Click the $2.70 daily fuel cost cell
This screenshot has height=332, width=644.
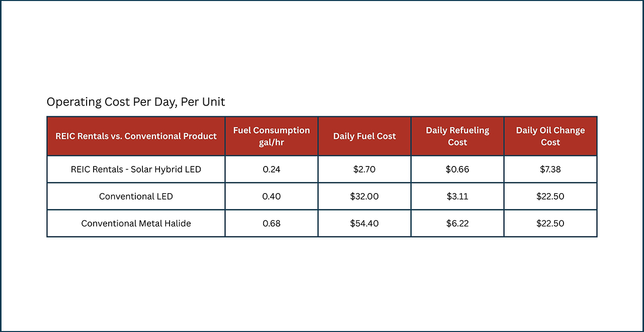tap(364, 170)
